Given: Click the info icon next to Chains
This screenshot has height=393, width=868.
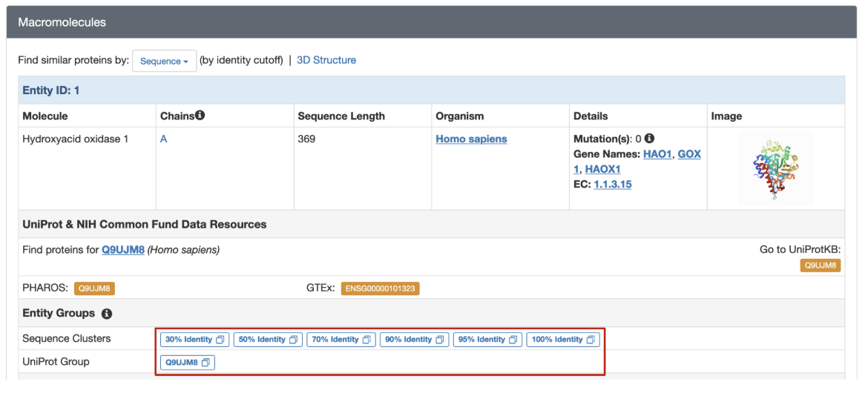Looking at the screenshot, I should 200,116.
